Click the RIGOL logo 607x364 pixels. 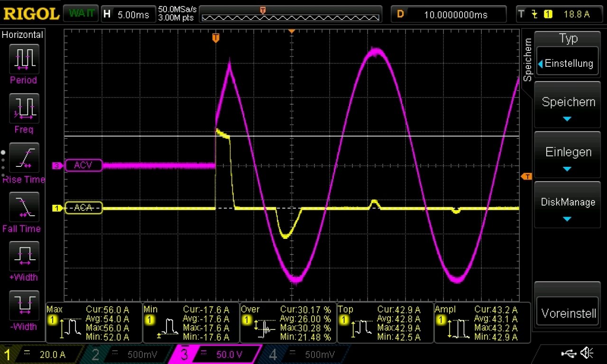(x=31, y=14)
